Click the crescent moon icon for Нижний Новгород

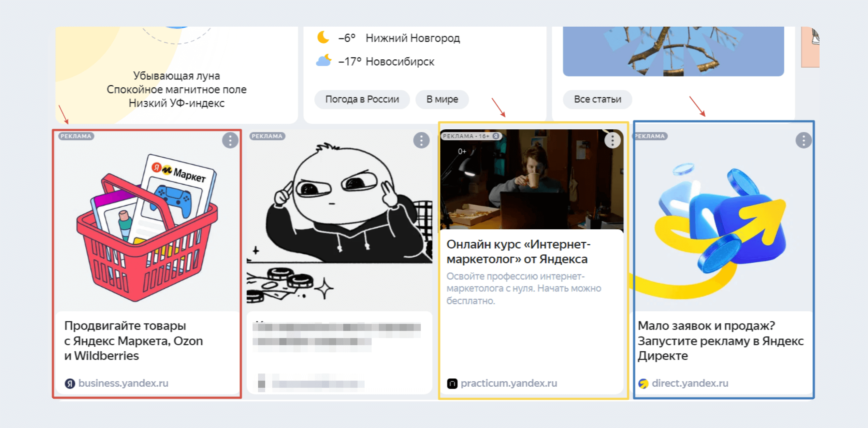(322, 37)
